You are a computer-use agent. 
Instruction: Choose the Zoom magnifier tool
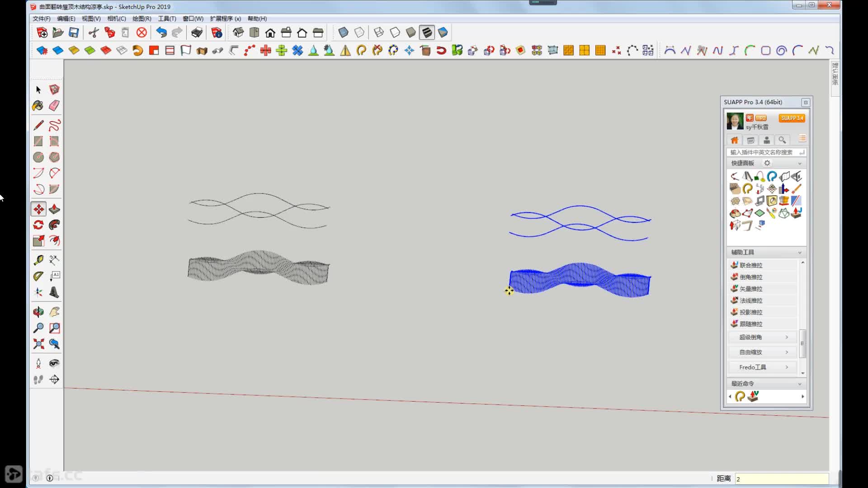pyautogui.click(x=38, y=328)
